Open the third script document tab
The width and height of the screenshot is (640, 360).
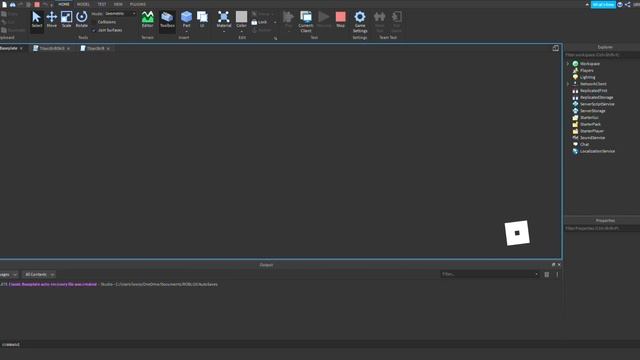[96, 48]
